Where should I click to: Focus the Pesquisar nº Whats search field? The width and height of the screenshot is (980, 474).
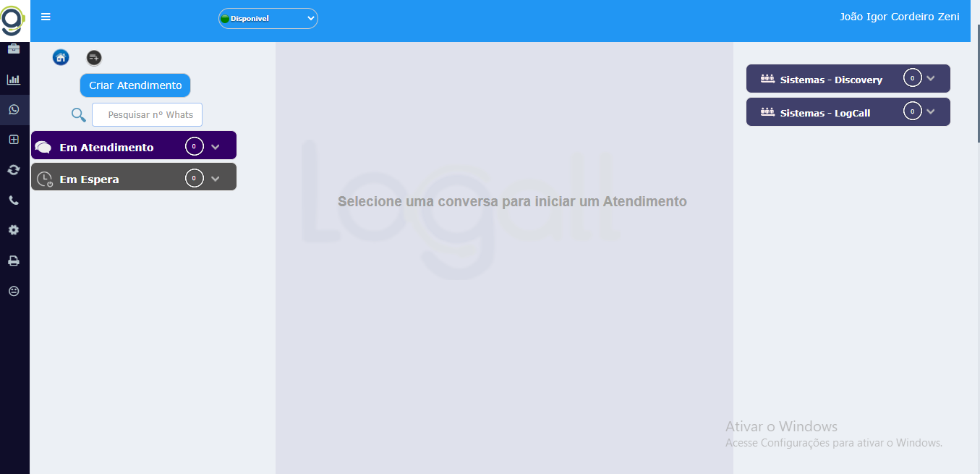(x=148, y=114)
